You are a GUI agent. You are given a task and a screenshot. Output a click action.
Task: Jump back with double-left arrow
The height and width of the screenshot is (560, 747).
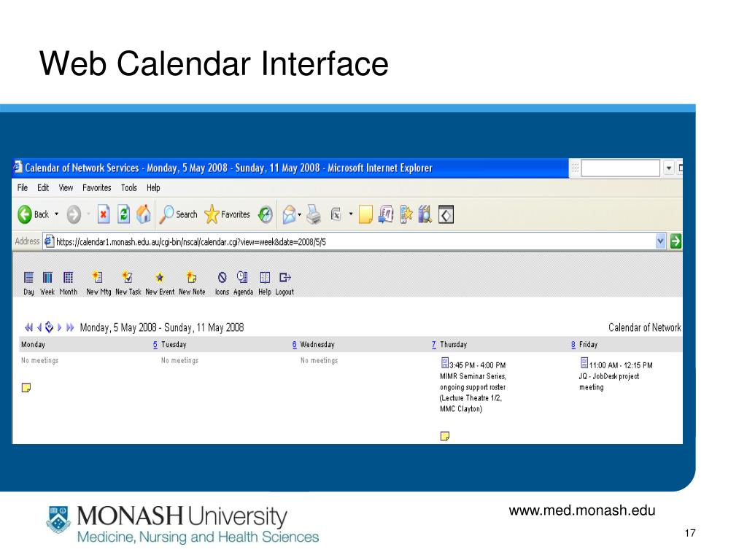[x=29, y=327]
